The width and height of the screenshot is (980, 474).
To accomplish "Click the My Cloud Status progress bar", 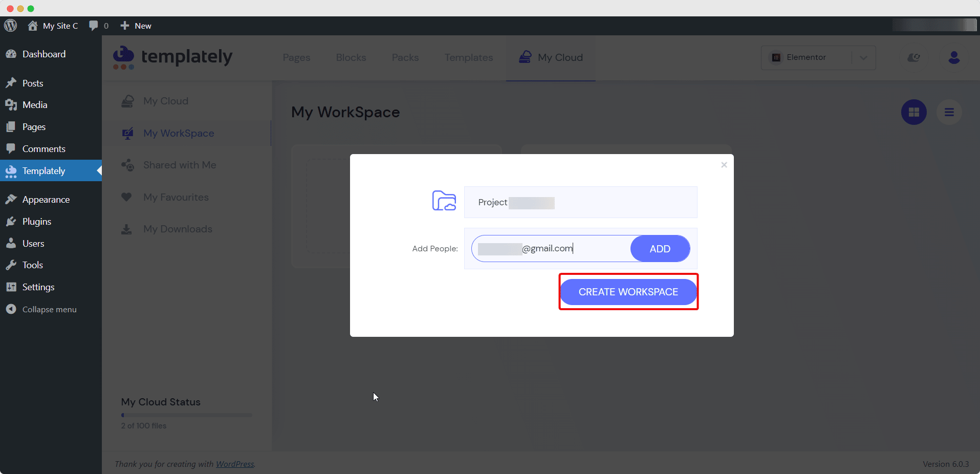I will pos(186,416).
